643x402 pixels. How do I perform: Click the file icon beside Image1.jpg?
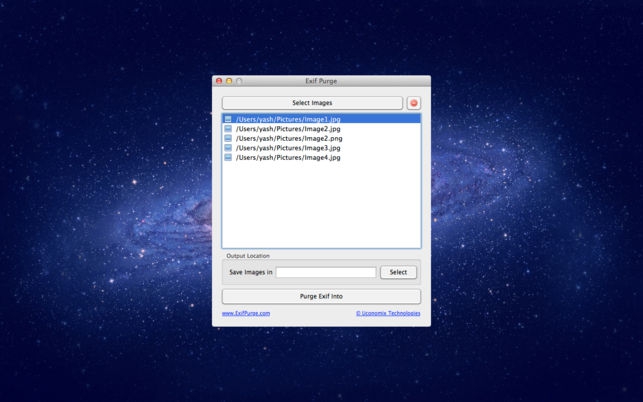tap(228, 119)
